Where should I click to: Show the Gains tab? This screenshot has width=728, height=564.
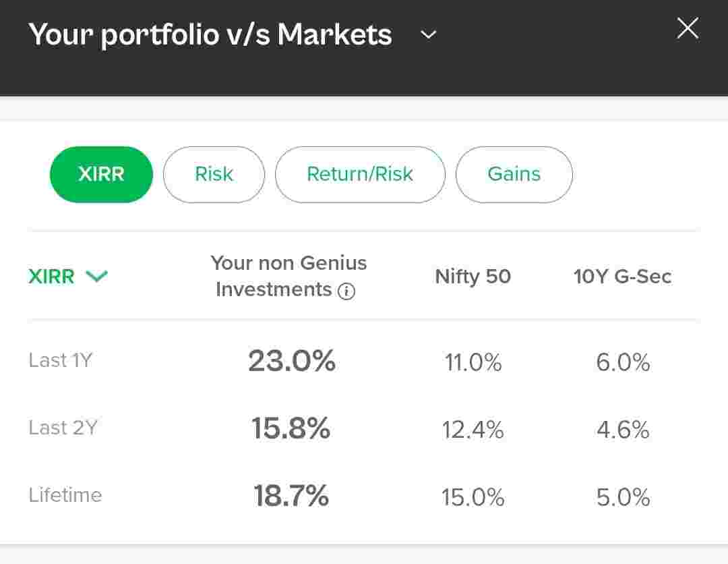pyautogui.click(x=514, y=174)
